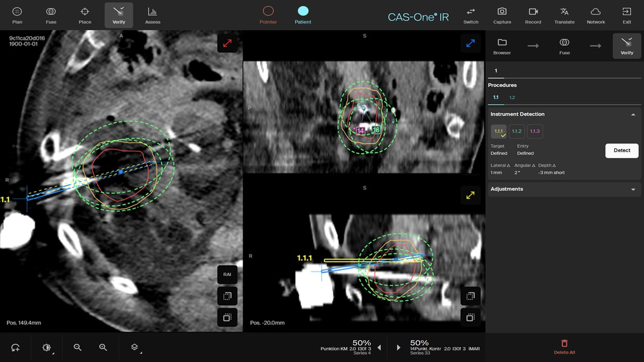Zoom in with magnifier plus
Image resolution: width=644 pixels, height=362 pixels.
point(103,347)
